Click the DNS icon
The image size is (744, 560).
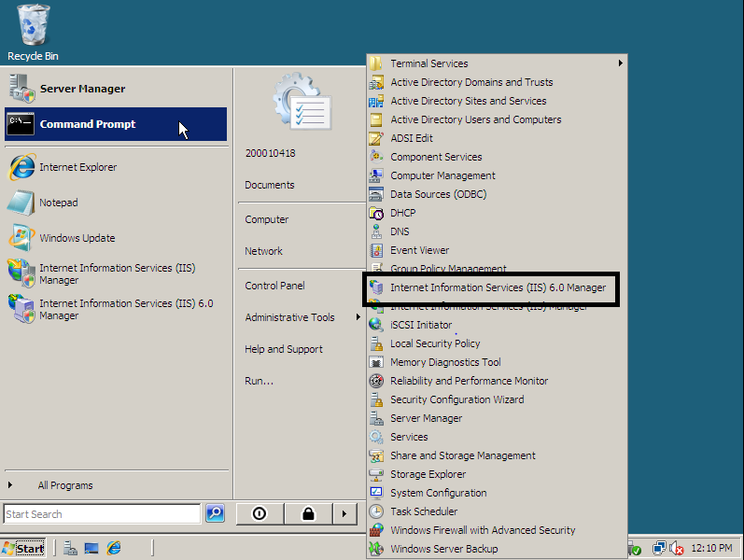pyautogui.click(x=376, y=231)
